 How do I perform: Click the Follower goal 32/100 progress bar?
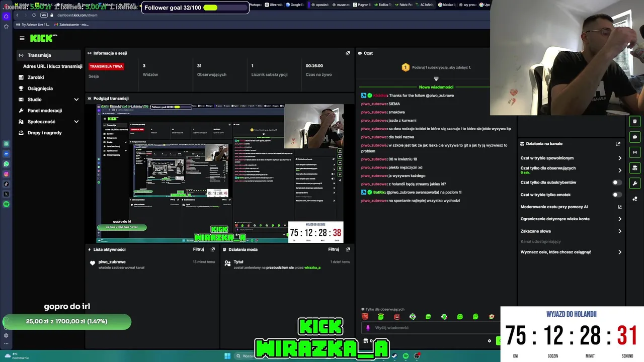tap(195, 8)
